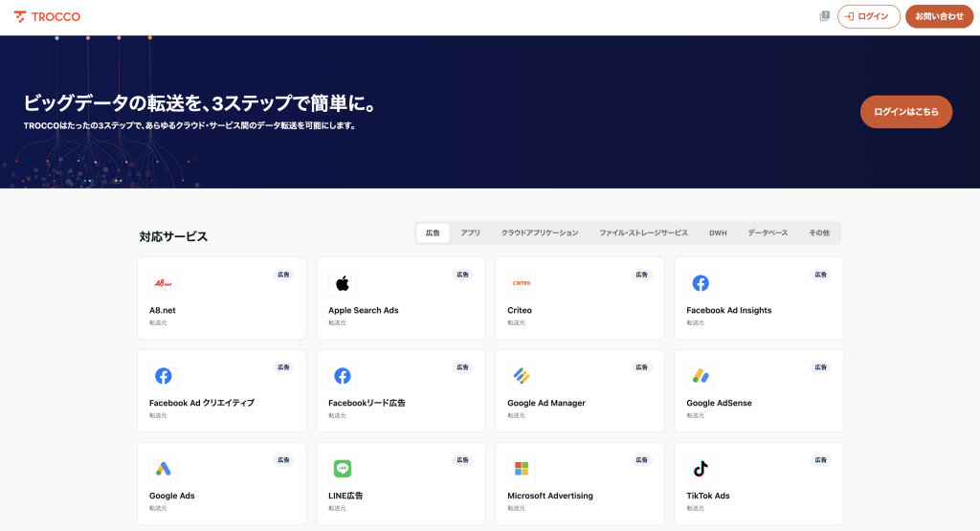Open Google Ad Manager title text
980x531 pixels.
[x=546, y=403]
